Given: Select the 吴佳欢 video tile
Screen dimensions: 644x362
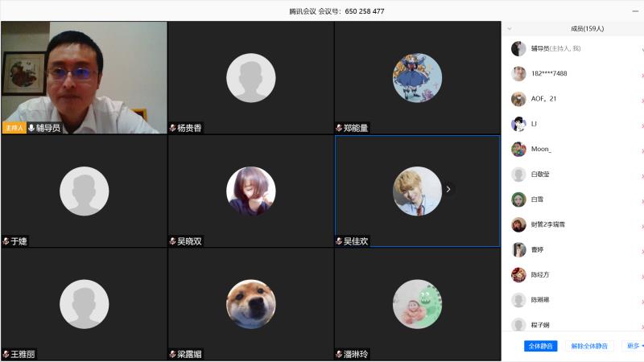Looking at the screenshot, I should [x=417, y=191].
